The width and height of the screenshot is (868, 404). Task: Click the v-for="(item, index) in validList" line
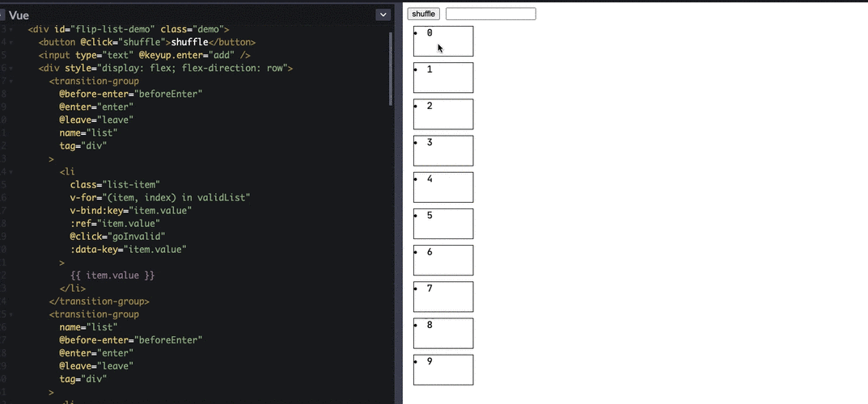point(160,197)
